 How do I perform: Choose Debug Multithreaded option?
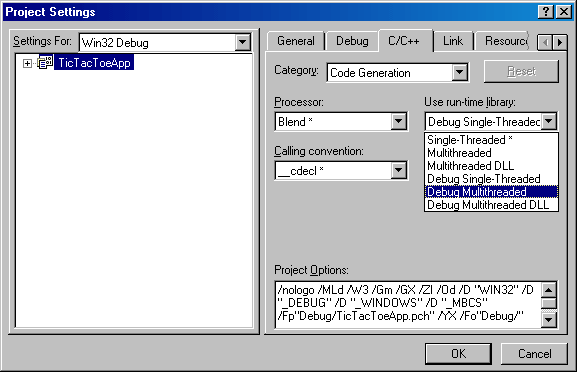(491, 192)
